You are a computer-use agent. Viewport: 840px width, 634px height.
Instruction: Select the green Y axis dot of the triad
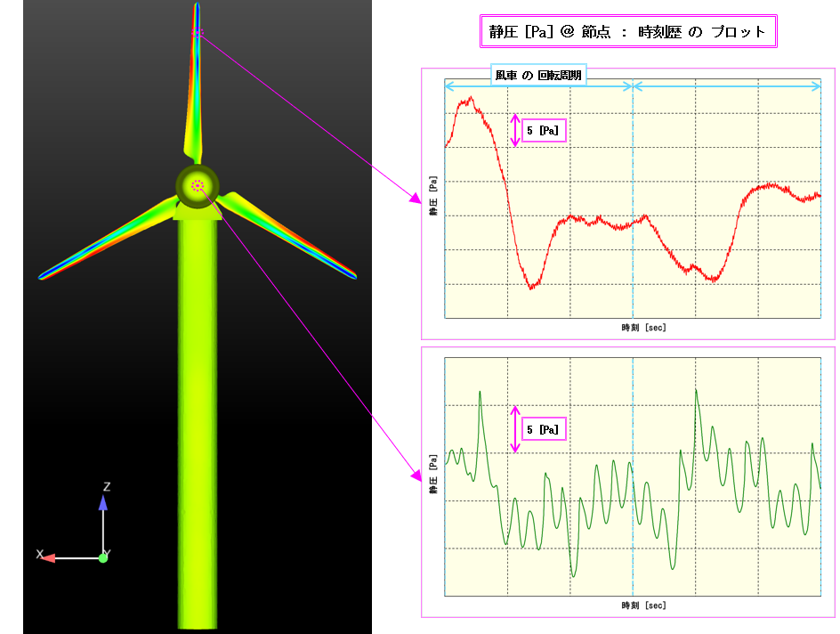coord(103,557)
